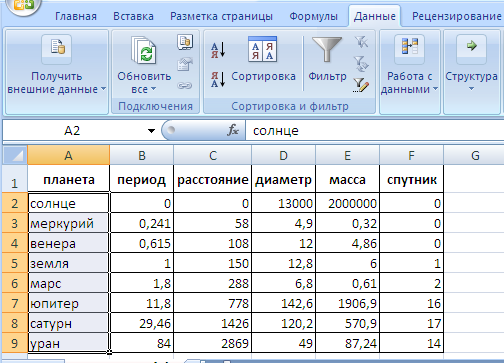
Task: Select cell солнце
Action: (x=69, y=203)
